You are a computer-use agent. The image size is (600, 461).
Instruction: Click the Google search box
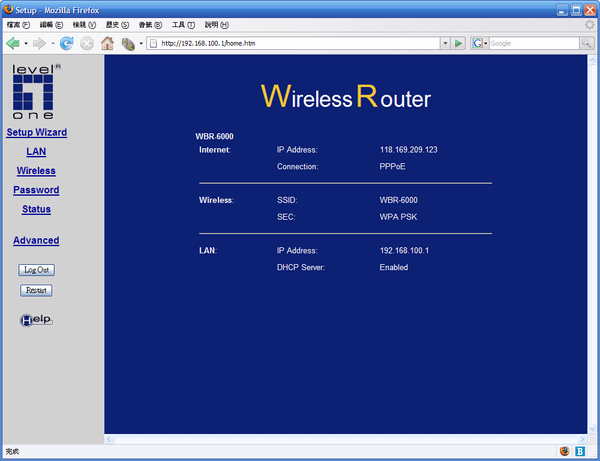pyautogui.click(x=534, y=43)
